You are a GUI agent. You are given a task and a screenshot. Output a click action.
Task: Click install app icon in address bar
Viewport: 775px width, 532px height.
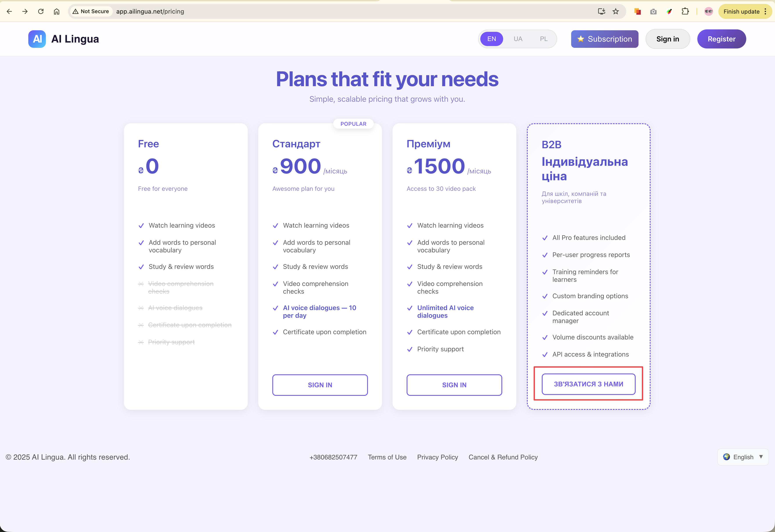[x=601, y=11]
